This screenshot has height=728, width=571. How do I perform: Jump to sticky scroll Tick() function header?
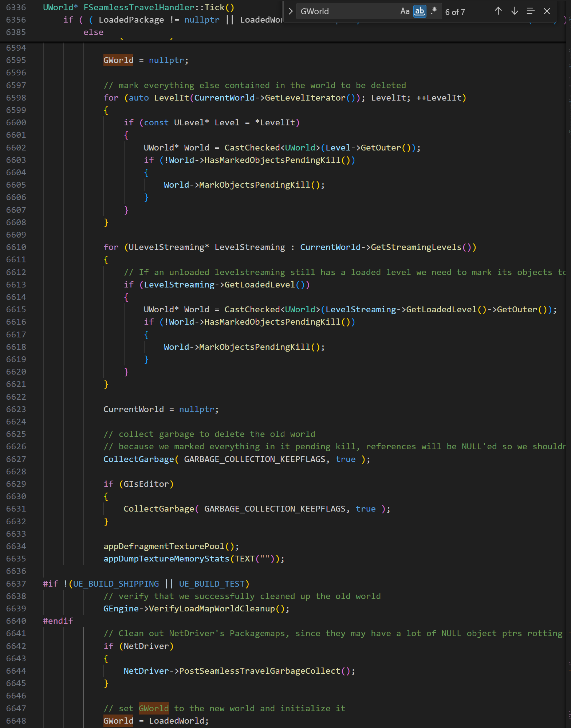pos(138,7)
